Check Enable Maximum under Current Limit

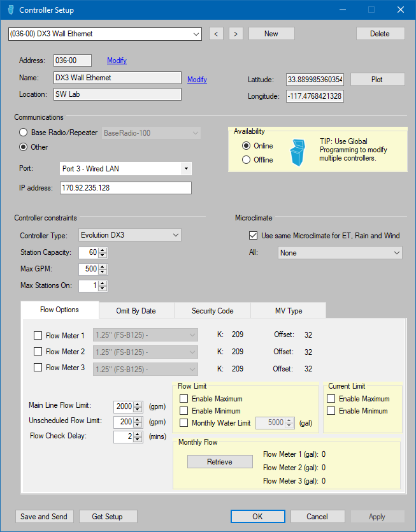point(331,399)
